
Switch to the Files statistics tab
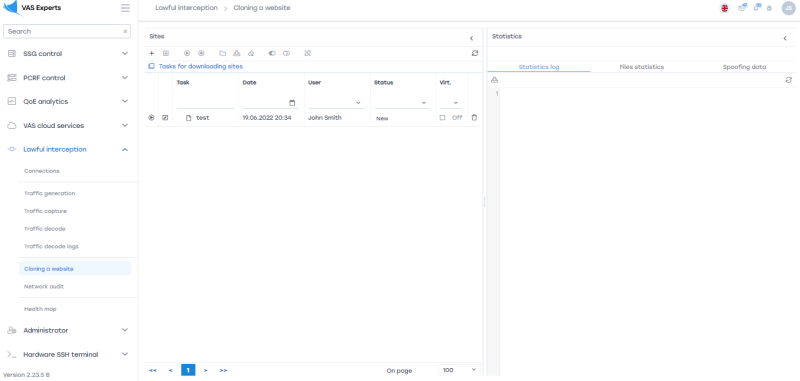point(641,67)
